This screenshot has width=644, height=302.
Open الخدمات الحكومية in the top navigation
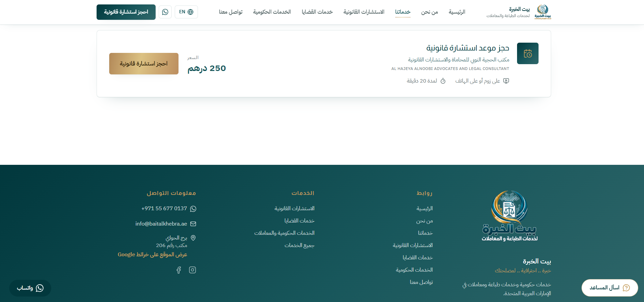tap(272, 12)
